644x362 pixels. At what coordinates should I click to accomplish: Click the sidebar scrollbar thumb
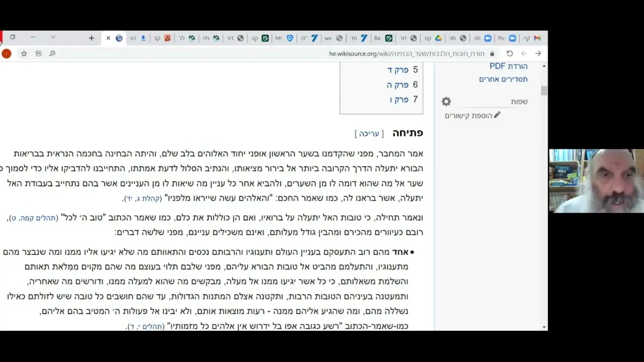point(544,90)
